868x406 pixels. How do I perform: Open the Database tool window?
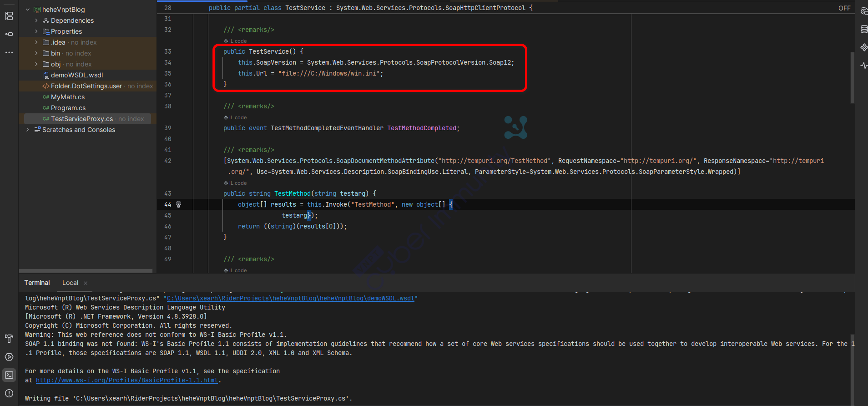[864, 30]
